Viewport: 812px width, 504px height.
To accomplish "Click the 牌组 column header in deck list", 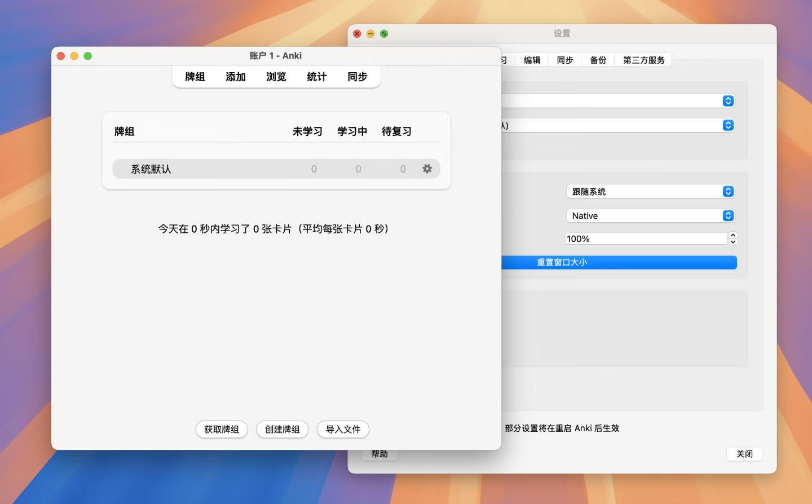I will click(x=124, y=131).
